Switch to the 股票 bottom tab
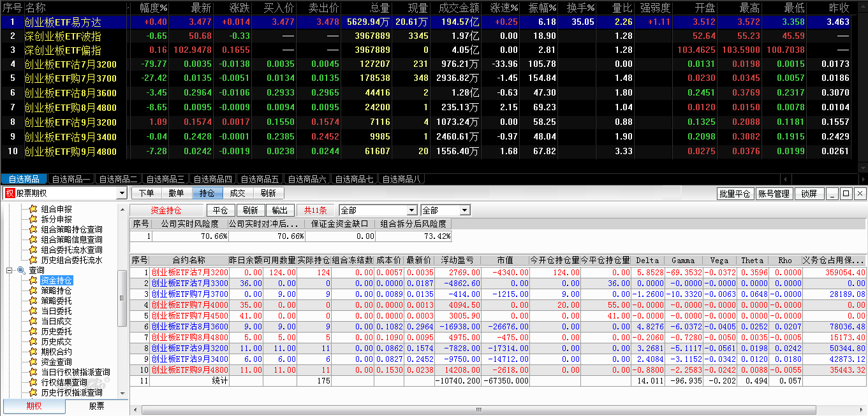The height and width of the screenshot is (416, 868). pyautogui.click(x=96, y=406)
